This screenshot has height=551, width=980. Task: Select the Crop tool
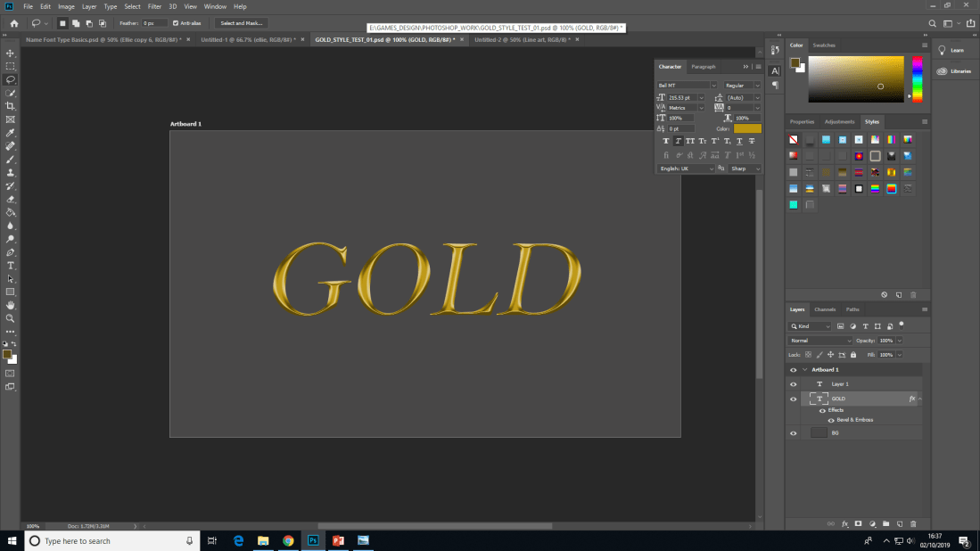click(11, 105)
